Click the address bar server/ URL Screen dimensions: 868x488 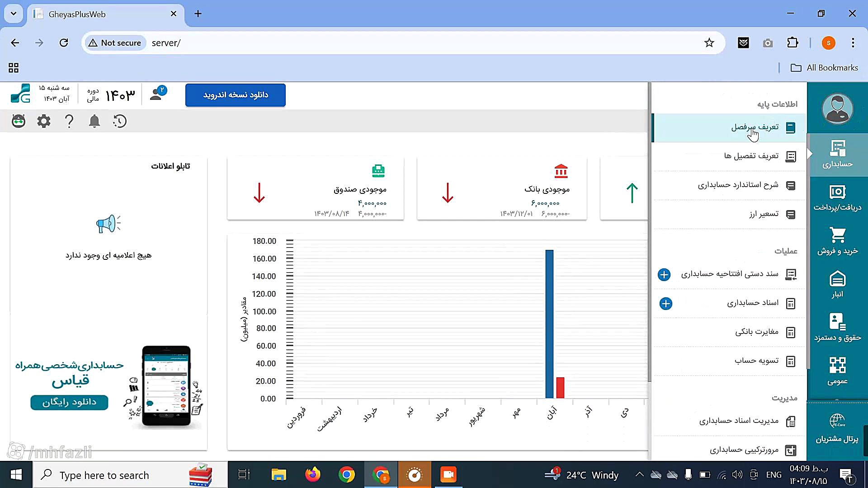pyautogui.click(x=166, y=43)
